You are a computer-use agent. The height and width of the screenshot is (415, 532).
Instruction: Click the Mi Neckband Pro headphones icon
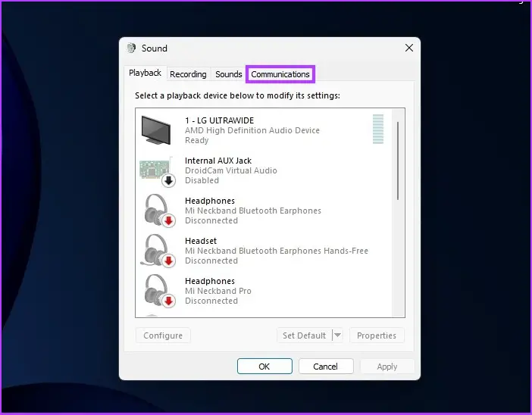click(157, 291)
